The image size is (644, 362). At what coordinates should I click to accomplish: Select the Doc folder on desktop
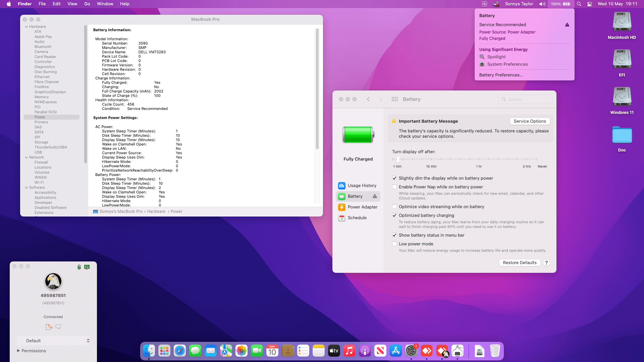(622, 139)
